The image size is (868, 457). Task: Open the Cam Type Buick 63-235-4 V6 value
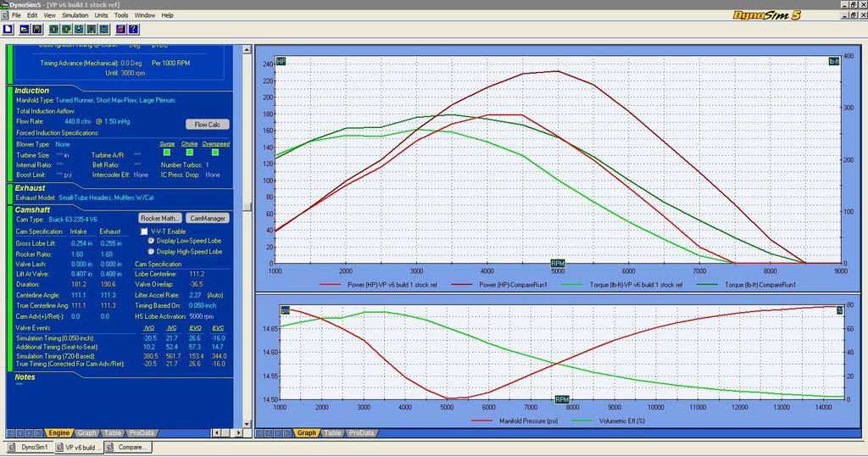[x=73, y=220]
